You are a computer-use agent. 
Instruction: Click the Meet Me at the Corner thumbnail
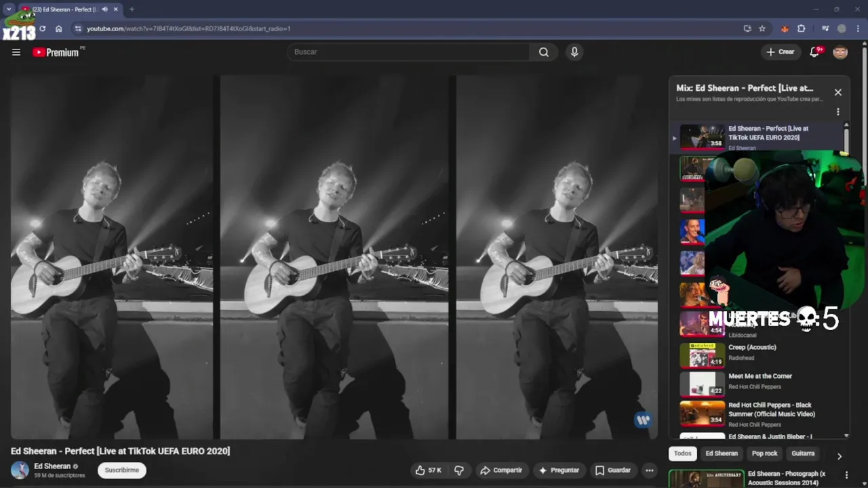pyautogui.click(x=703, y=384)
